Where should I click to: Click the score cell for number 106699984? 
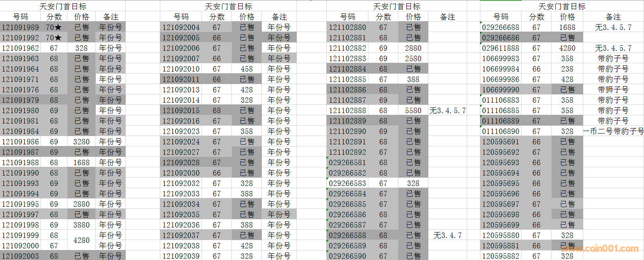pyautogui.click(x=536, y=69)
